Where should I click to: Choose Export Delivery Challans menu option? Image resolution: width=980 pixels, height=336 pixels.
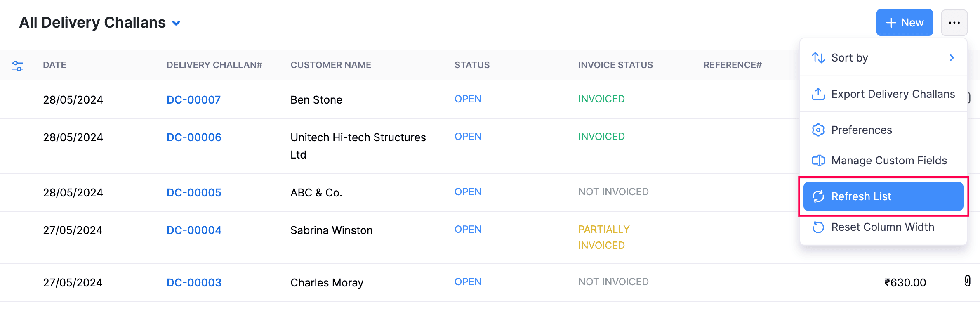[x=893, y=94]
